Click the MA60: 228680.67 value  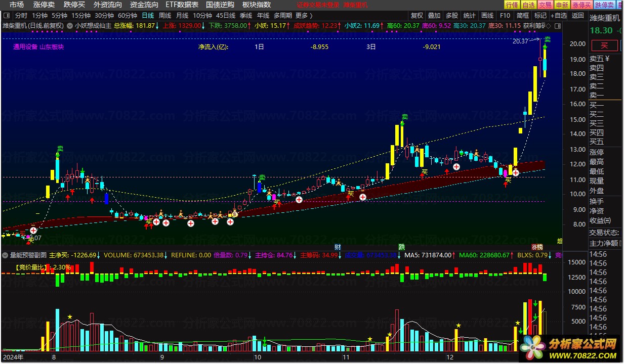coord(484,255)
